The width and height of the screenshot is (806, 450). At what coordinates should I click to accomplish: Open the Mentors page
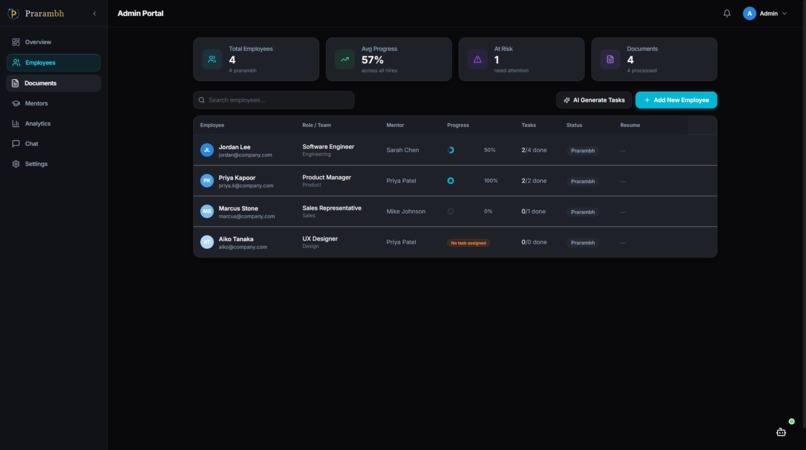tap(53, 103)
